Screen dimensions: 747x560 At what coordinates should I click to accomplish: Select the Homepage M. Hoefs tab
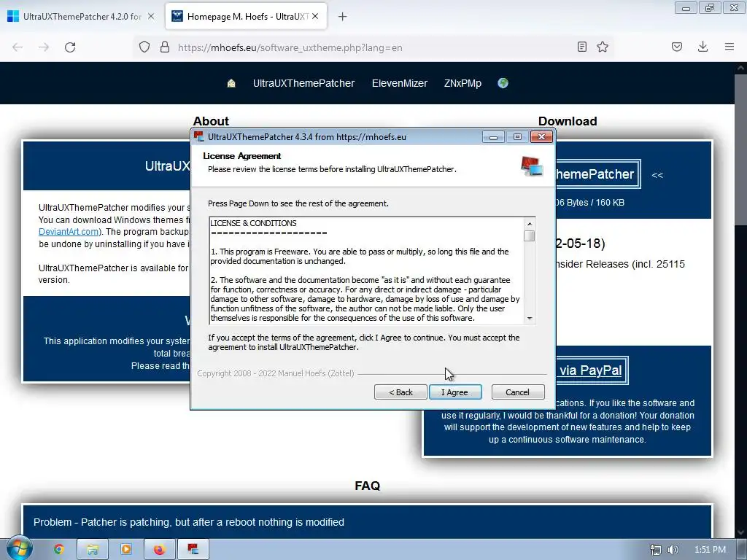pos(246,16)
